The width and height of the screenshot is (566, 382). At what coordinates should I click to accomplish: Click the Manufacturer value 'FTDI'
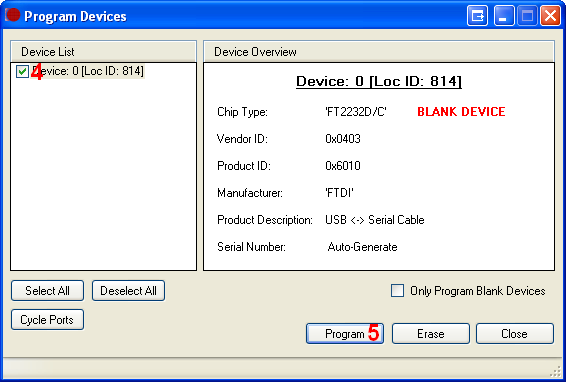click(x=339, y=193)
